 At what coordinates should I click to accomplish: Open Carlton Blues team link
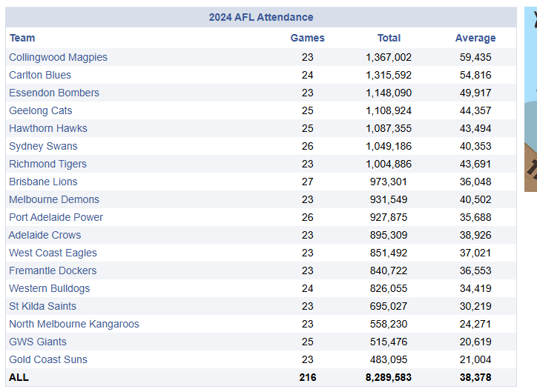40,75
